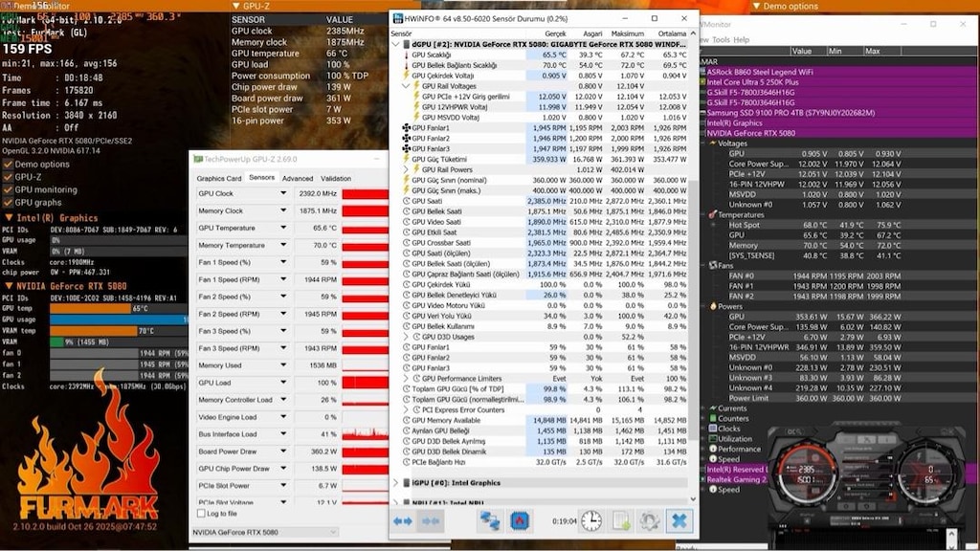Click FurMark GPU-Z overlay panel header

[x=307, y=7]
